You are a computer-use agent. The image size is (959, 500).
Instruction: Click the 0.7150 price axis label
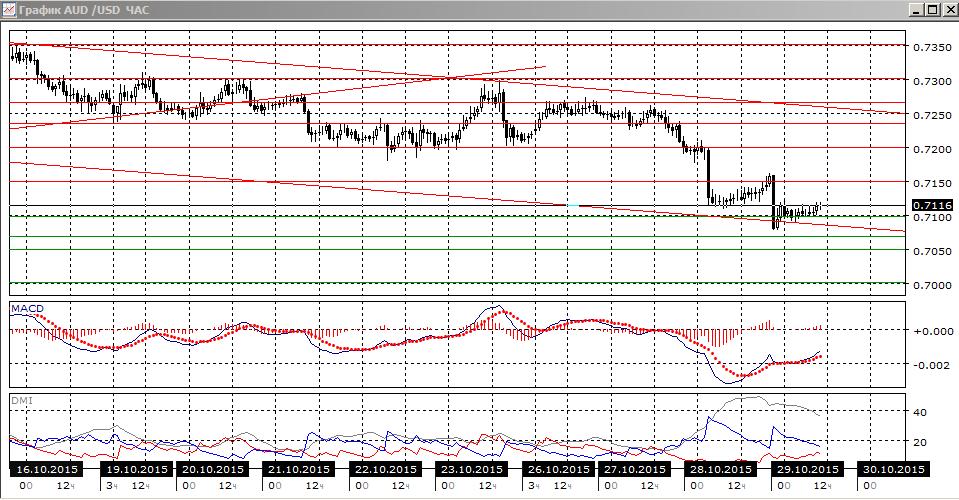(932, 183)
